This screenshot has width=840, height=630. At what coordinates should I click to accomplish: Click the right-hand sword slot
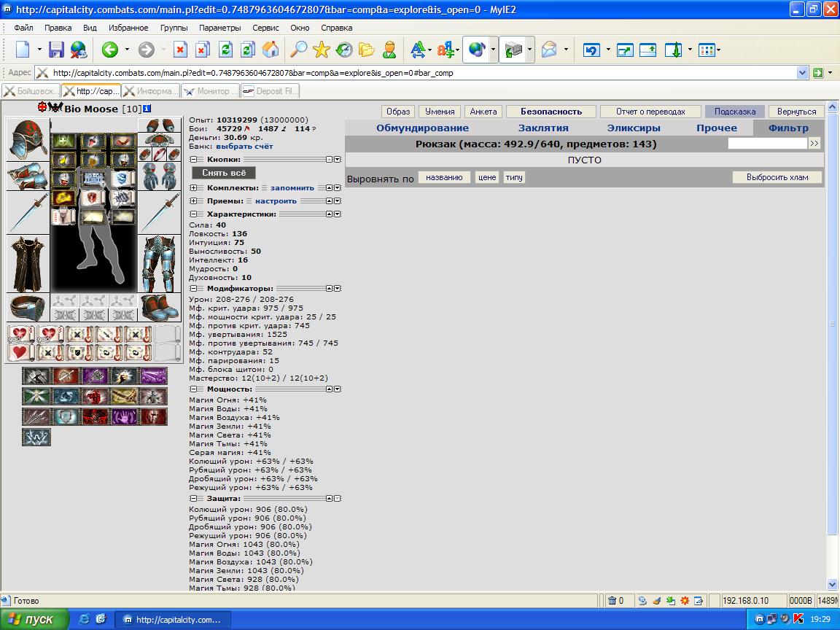click(x=160, y=213)
